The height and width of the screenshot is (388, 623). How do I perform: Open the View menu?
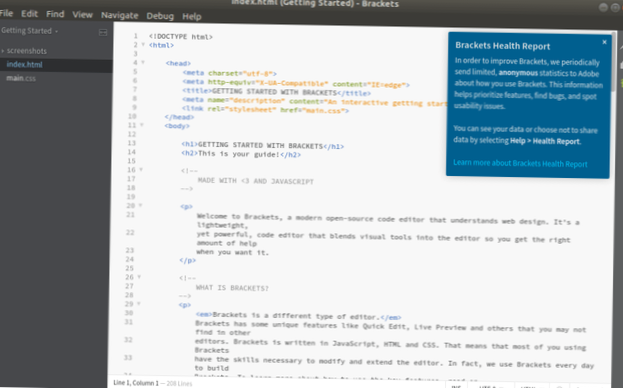click(x=82, y=15)
